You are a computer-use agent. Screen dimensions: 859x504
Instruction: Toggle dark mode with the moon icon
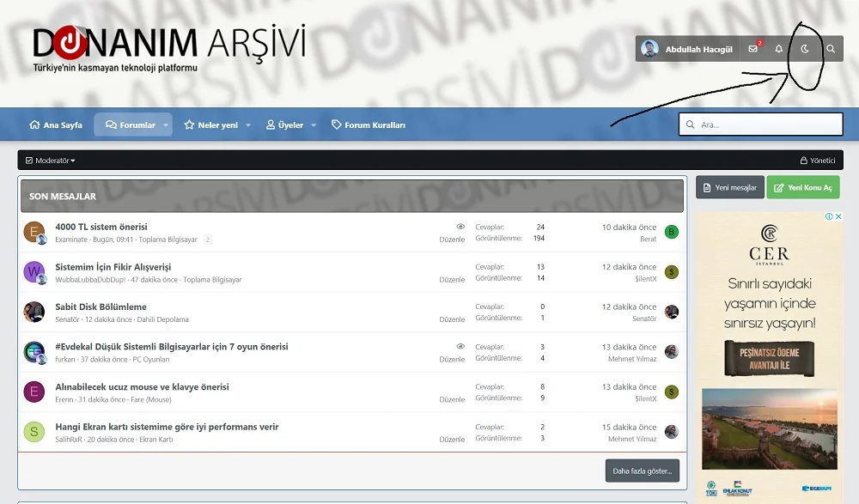tap(804, 49)
